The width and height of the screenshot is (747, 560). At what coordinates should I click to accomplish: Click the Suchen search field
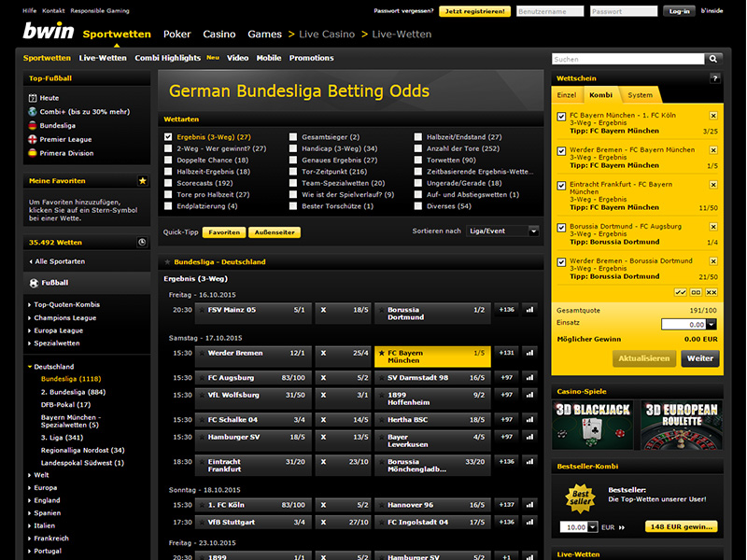pyautogui.click(x=627, y=59)
